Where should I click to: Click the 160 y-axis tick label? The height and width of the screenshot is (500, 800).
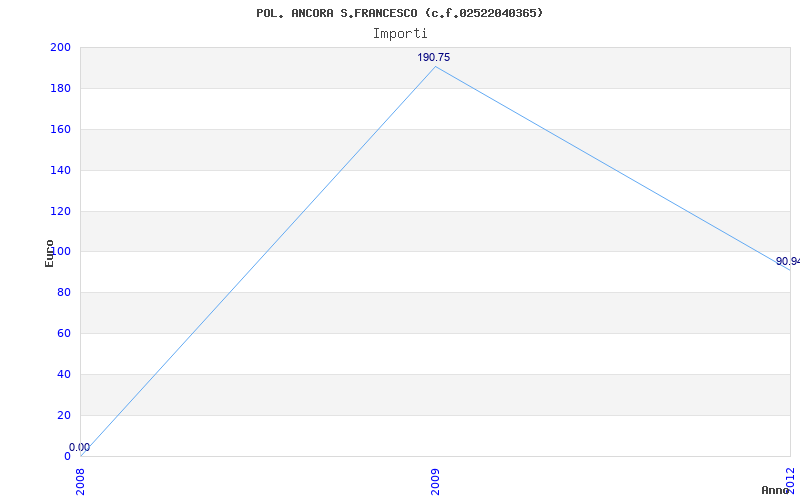pyautogui.click(x=60, y=129)
